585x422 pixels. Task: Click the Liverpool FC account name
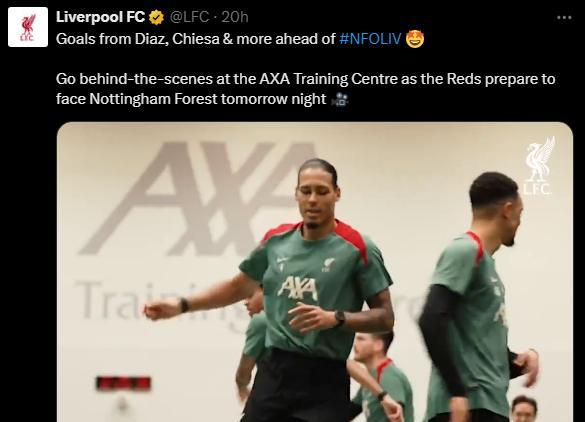pyautogui.click(x=100, y=17)
